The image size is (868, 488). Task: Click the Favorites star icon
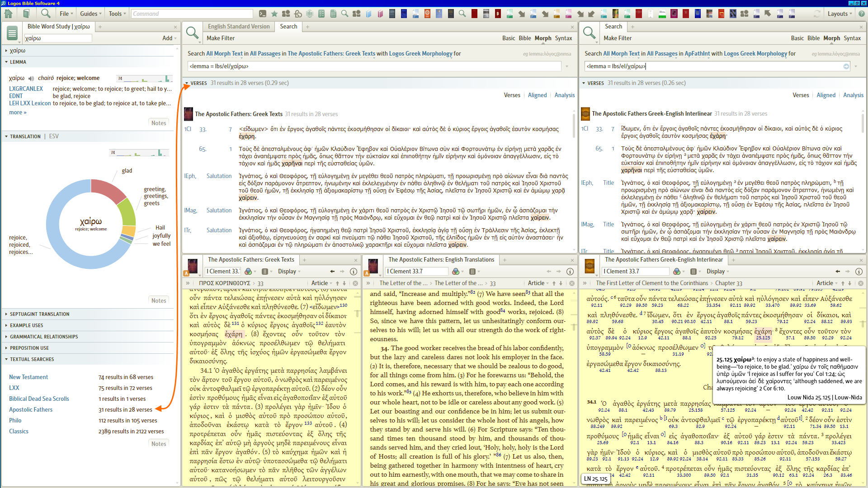274,14
